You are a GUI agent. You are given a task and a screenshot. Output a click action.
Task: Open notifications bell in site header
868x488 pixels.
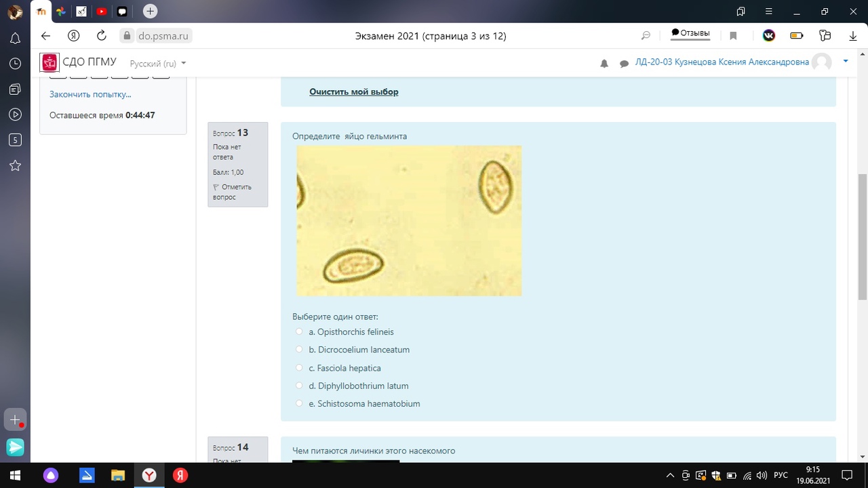(x=604, y=63)
